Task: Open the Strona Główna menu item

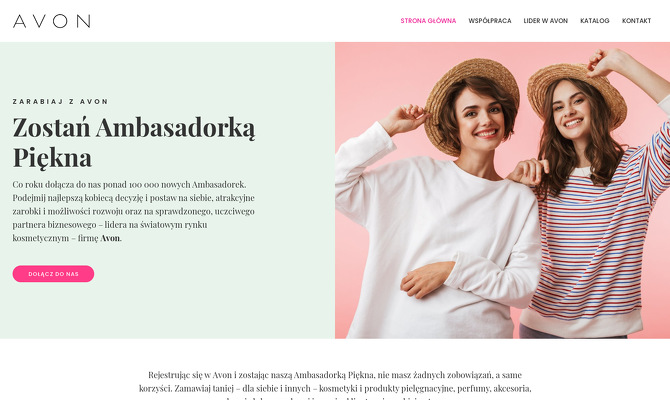Action: (428, 21)
